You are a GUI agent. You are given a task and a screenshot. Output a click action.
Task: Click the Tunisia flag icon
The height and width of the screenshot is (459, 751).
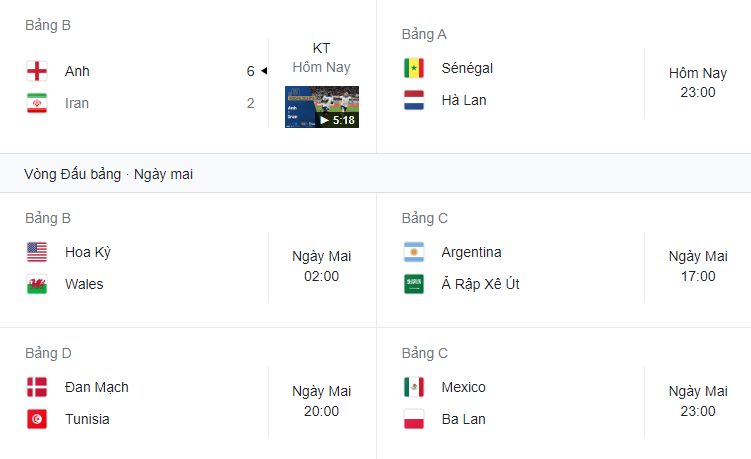37,419
